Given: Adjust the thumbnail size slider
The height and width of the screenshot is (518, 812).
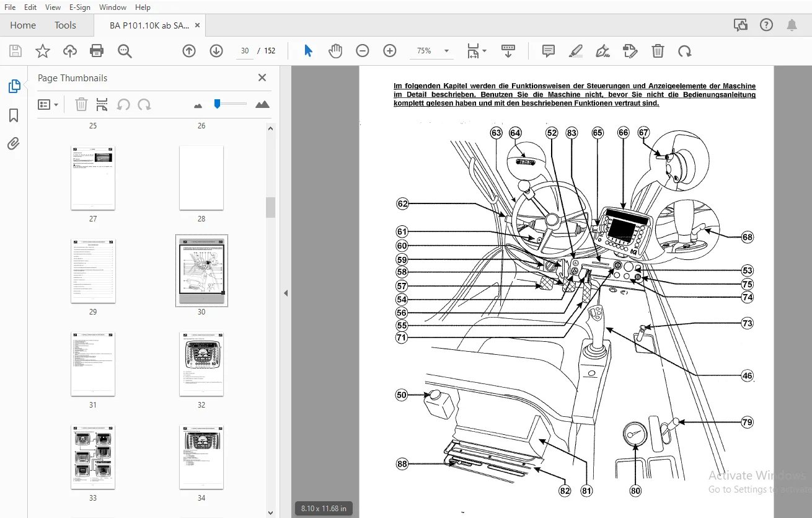Looking at the screenshot, I should point(218,104).
